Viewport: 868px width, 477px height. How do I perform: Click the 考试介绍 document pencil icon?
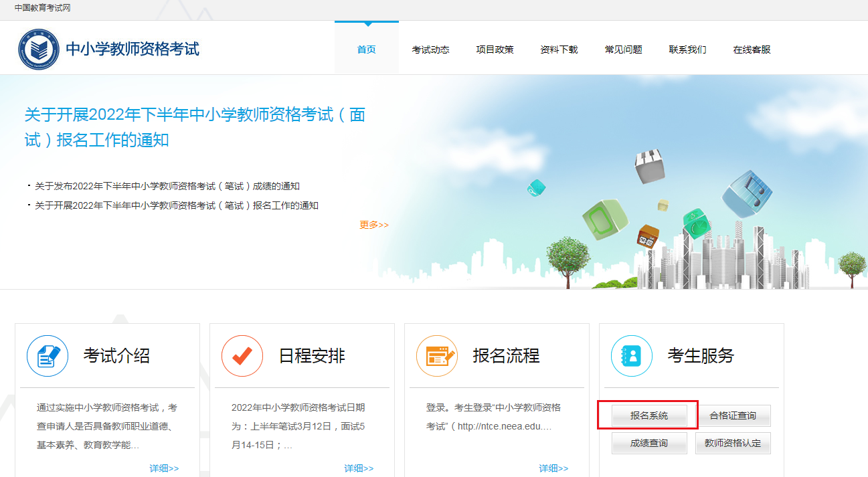tap(48, 356)
